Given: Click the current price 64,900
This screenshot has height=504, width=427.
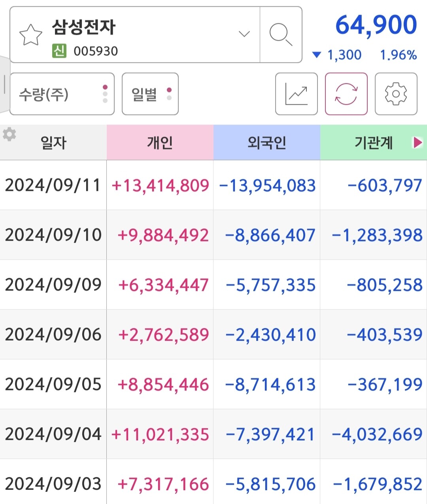Looking at the screenshot, I should pyautogui.click(x=376, y=25).
